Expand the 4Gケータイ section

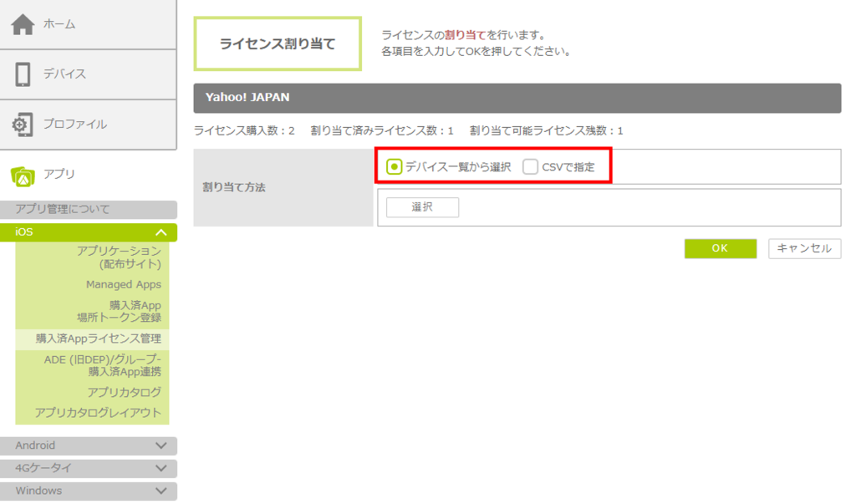pyautogui.click(x=161, y=469)
